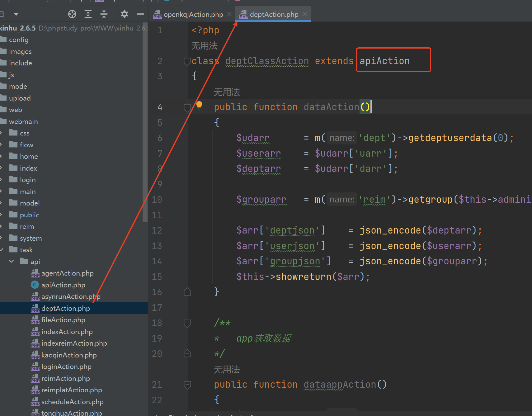Fold the deptClassAction class on line 2
532x416 pixels.
coord(187,61)
